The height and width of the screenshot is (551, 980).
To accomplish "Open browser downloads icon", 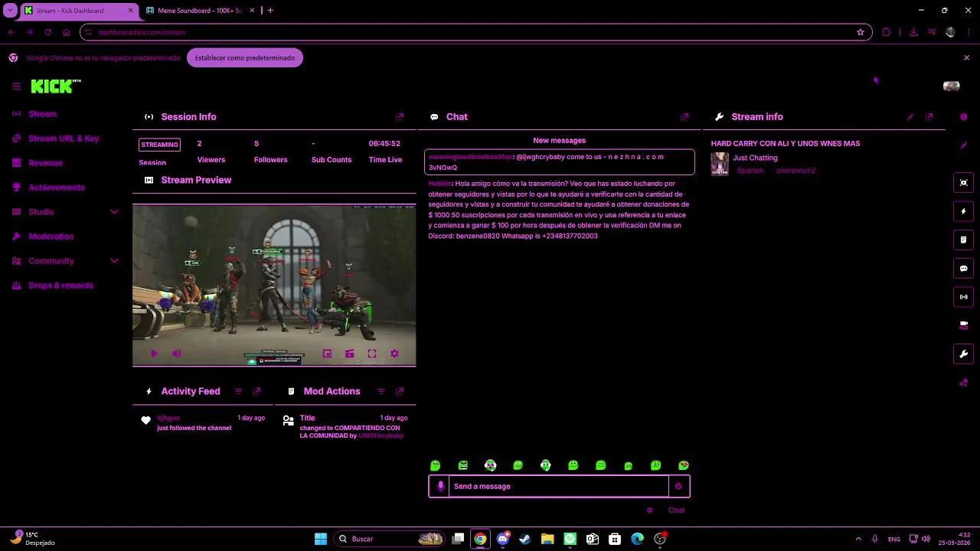I will click(913, 32).
